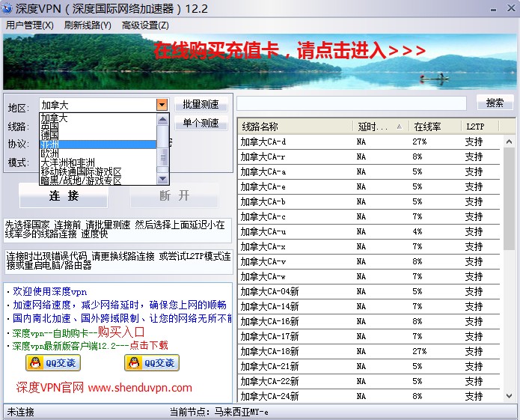Image resolution: width=520 pixels, height=420 pixels.
Task: Select highlighted 亚洲 region option
Action: pos(98,144)
